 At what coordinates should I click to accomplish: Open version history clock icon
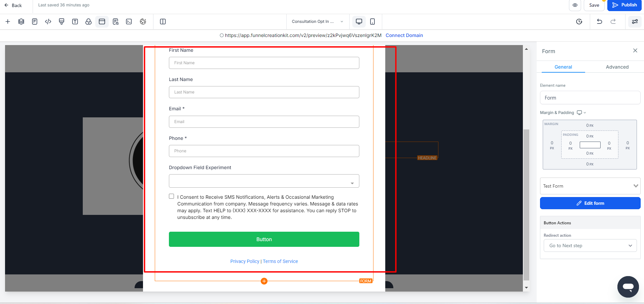point(579,22)
